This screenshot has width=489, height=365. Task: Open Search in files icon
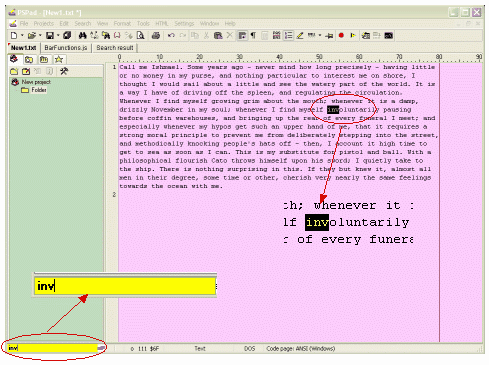(x=106, y=35)
